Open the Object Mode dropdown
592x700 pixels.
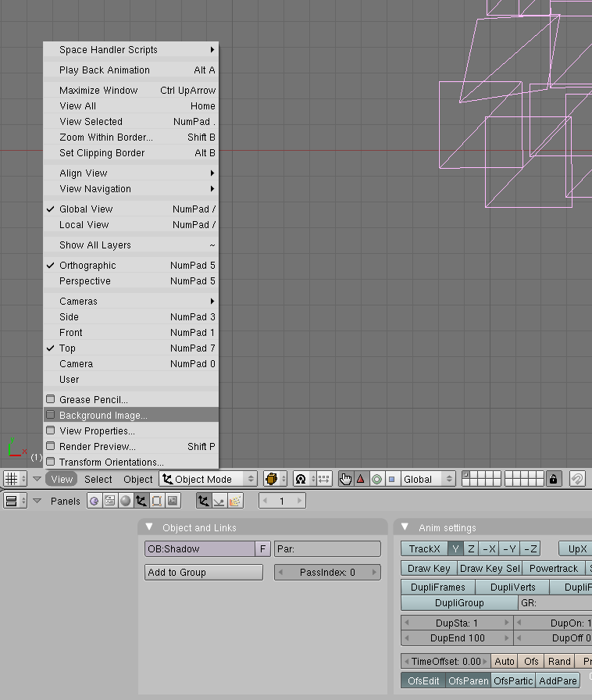(x=208, y=479)
